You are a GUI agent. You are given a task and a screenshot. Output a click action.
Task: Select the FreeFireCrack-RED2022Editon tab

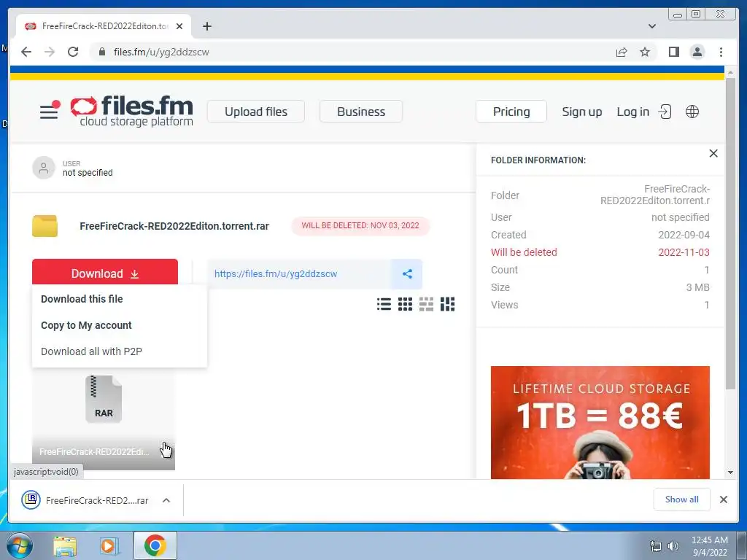(x=104, y=26)
